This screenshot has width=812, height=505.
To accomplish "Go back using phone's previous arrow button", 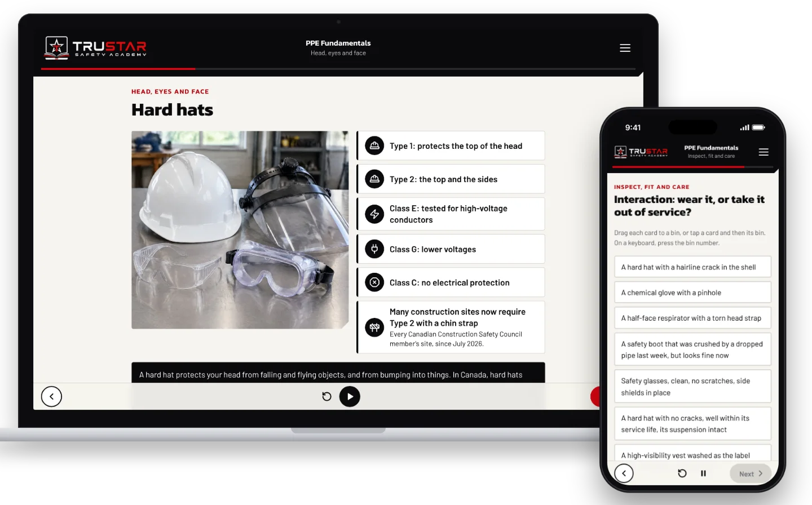I will coord(624,473).
